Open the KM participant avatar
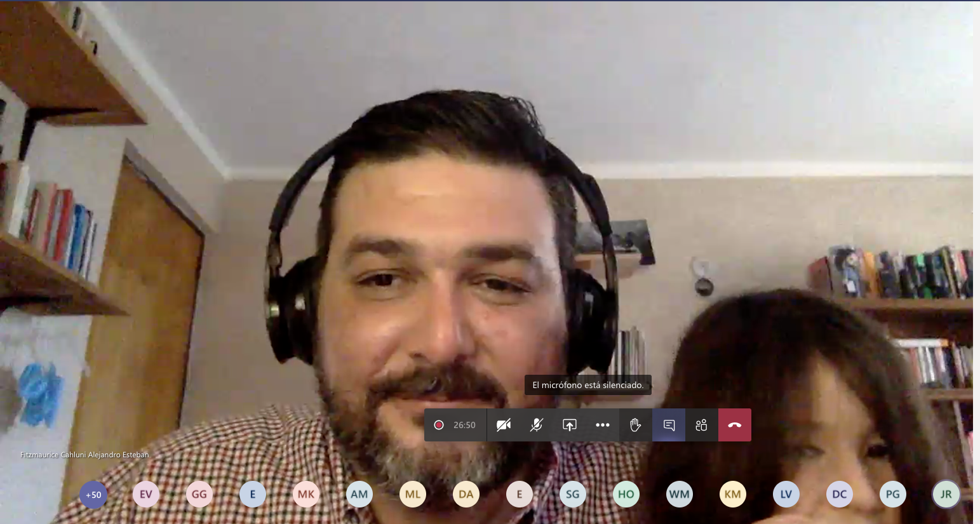The width and height of the screenshot is (980, 524). (733, 494)
